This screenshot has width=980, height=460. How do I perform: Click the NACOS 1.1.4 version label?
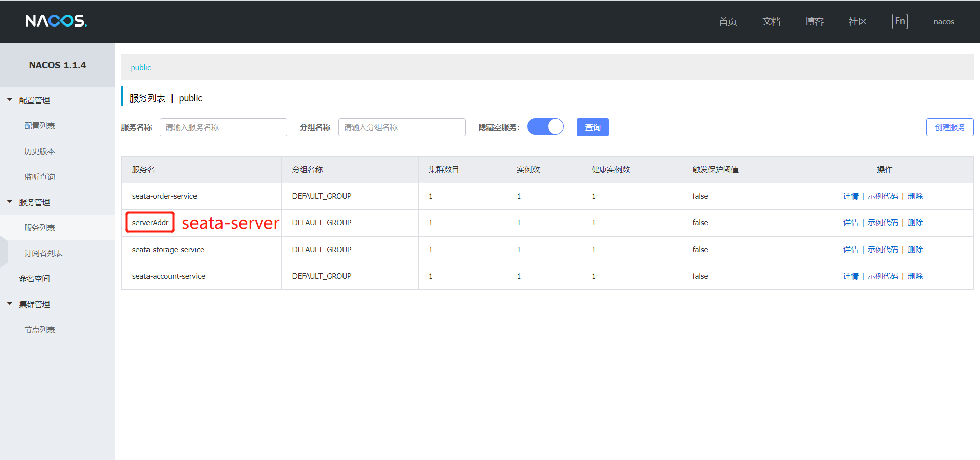tap(57, 65)
